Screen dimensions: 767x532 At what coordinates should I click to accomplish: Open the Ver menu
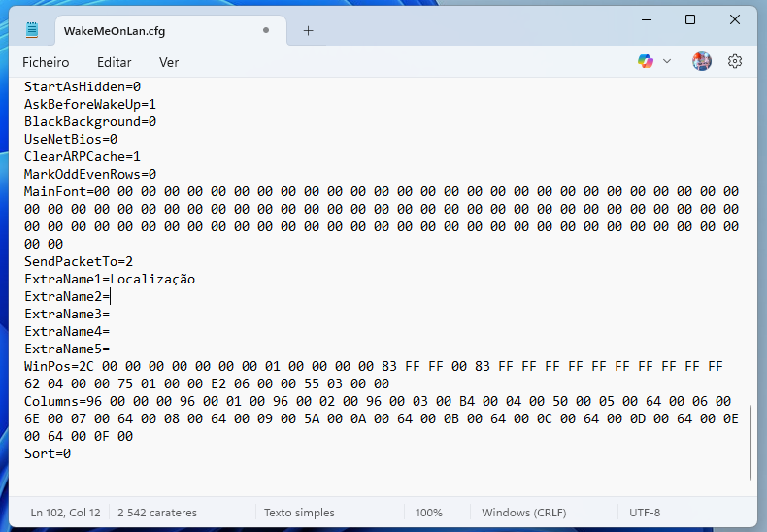[x=169, y=62]
